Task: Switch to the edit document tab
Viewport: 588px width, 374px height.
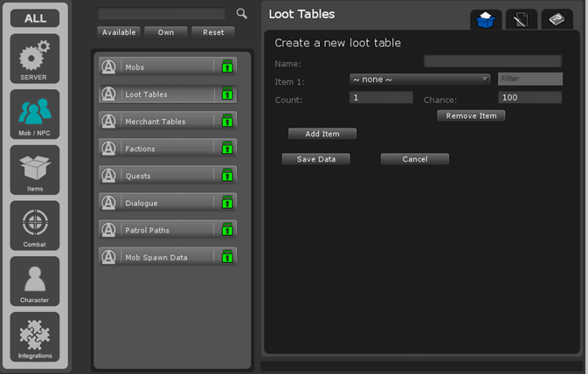Action: 521,19
